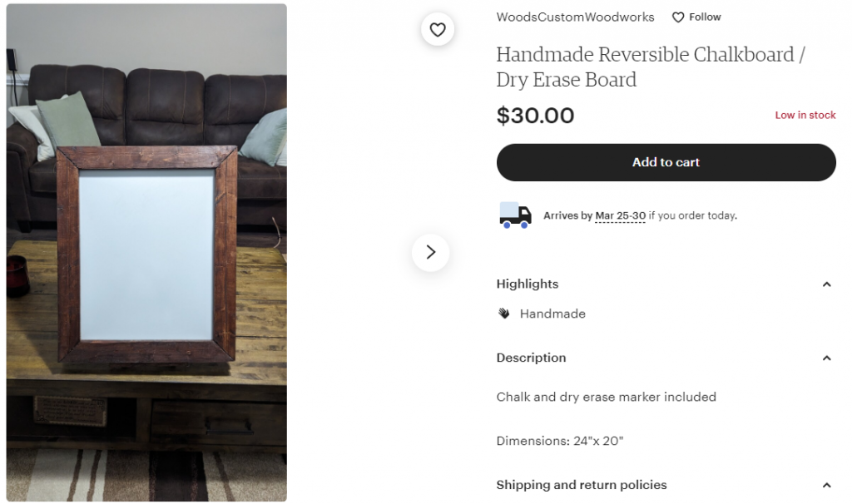The height and width of the screenshot is (504, 852).
Task: Collapse the Highlights section
Action: (x=827, y=284)
